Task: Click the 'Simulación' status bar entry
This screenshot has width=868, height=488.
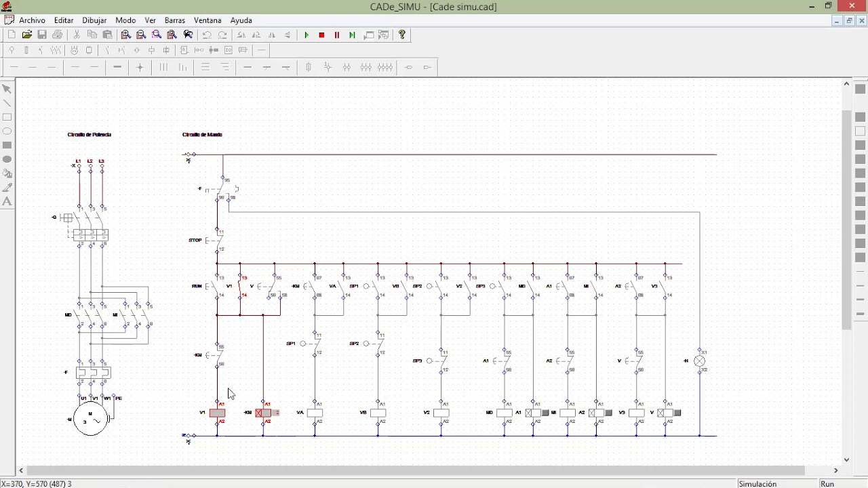Action: coord(757,484)
